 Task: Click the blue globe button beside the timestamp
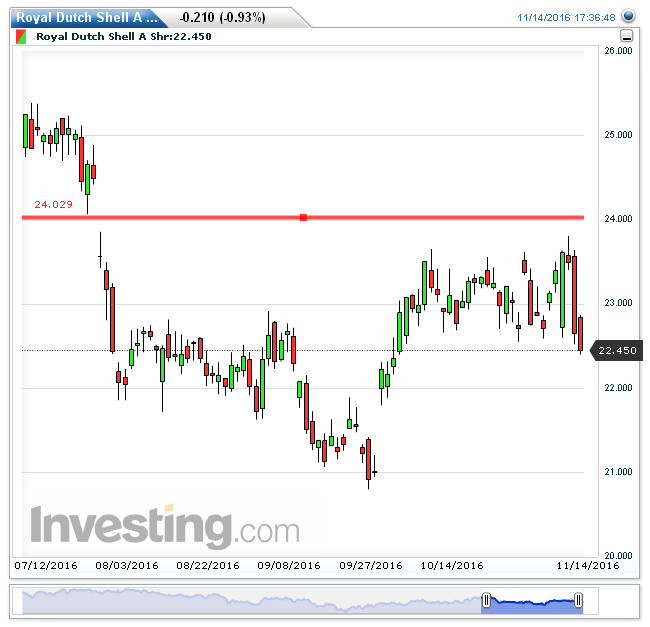point(628,16)
